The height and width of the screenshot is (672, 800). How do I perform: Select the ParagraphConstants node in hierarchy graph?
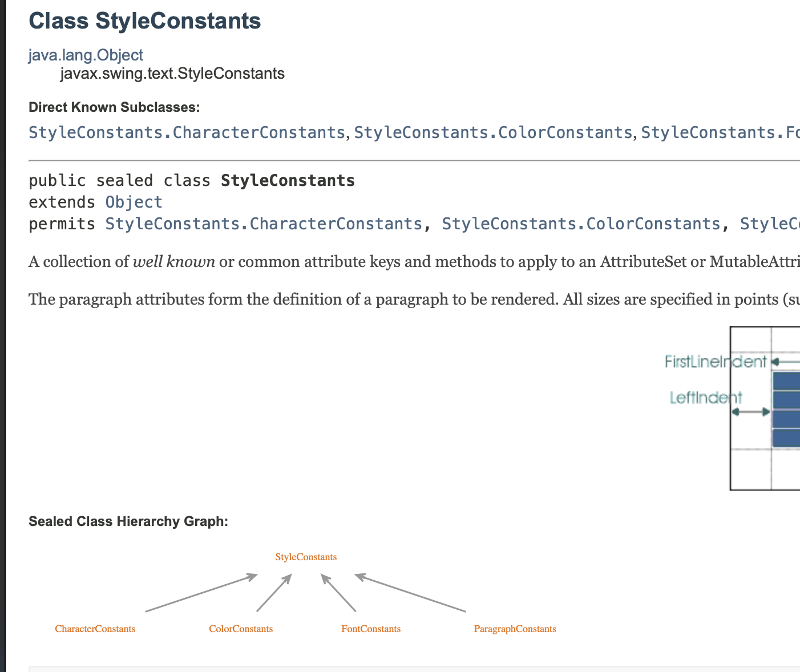[515, 629]
